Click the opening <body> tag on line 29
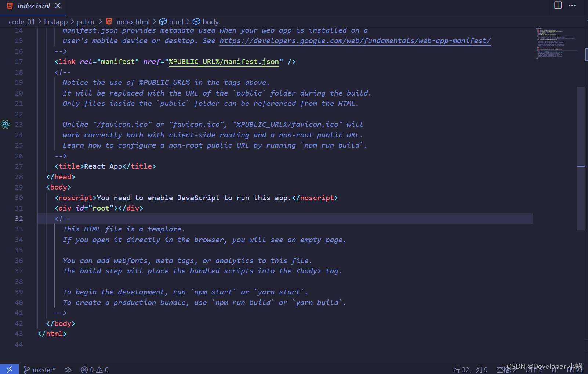 tap(58, 187)
